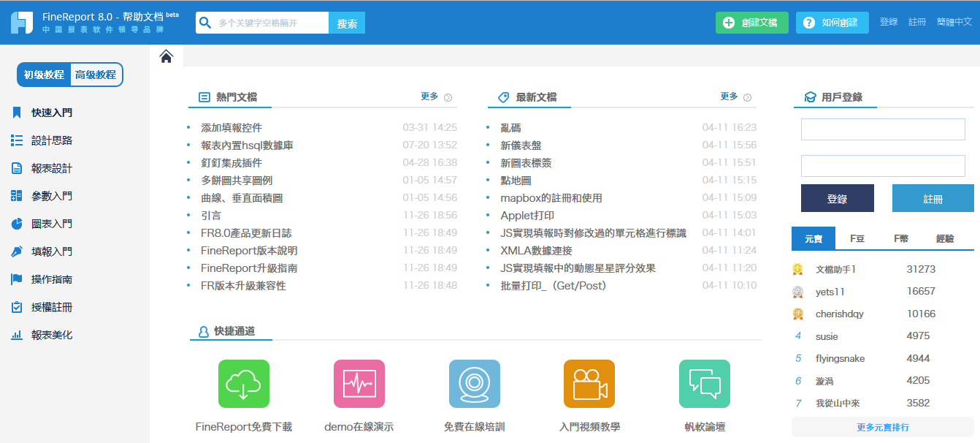
Task: Open 免費在線培訓 webcam icon
Action: click(475, 384)
